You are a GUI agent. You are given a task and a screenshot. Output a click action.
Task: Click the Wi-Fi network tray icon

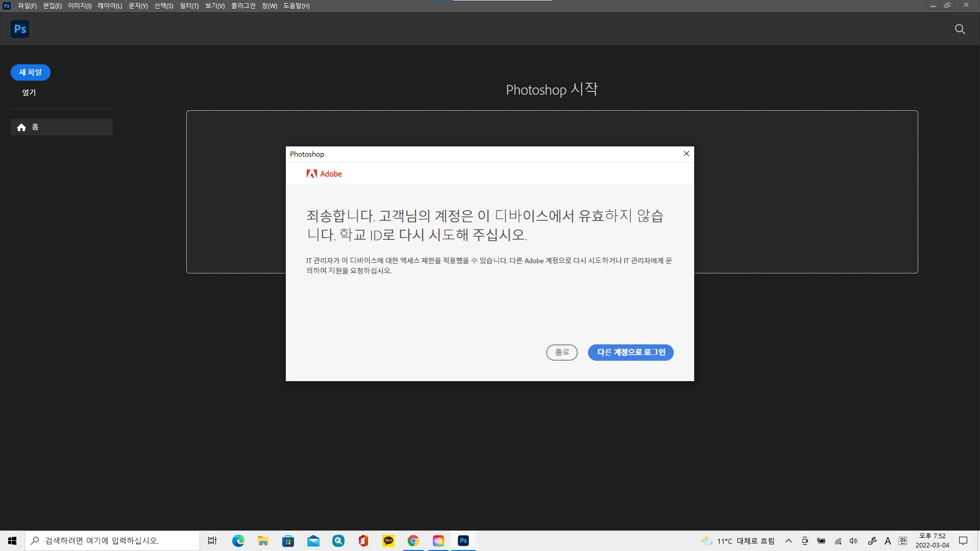(x=838, y=541)
